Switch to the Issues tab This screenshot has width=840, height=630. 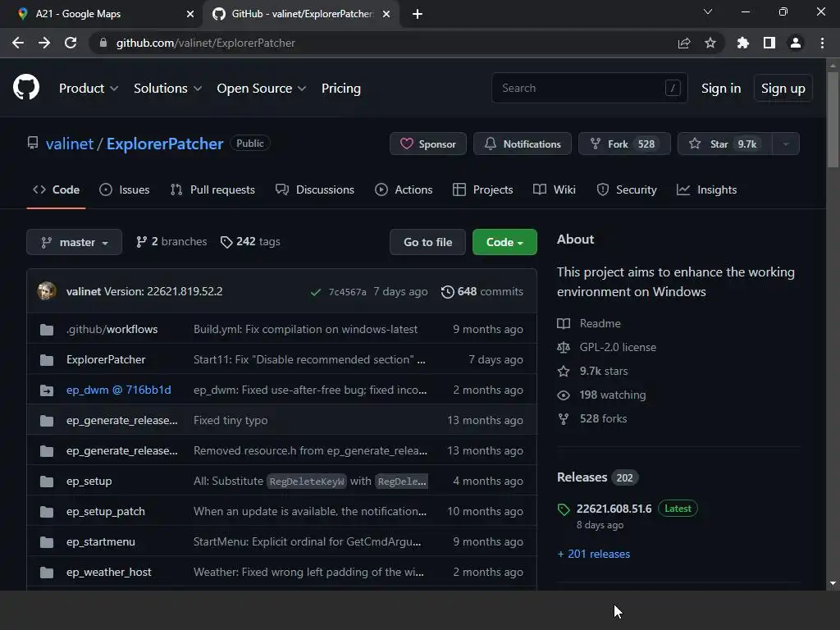(x=125, y=189)
